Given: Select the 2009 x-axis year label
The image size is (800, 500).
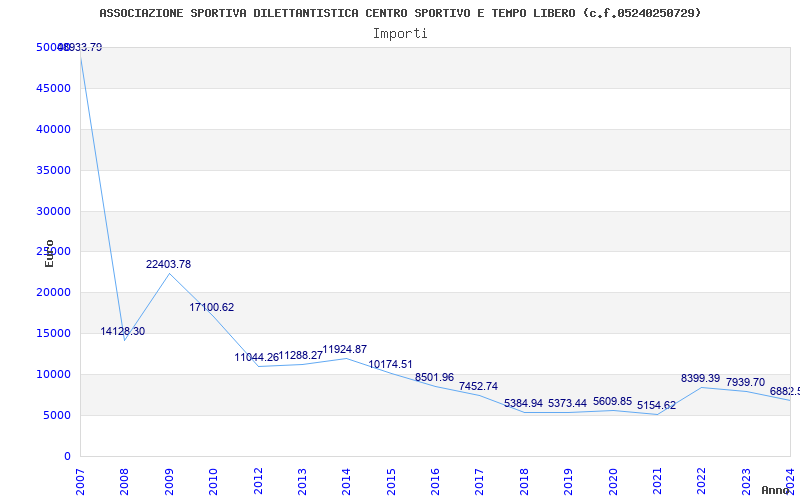Looking at the screenshot, I should coord(169,482).
